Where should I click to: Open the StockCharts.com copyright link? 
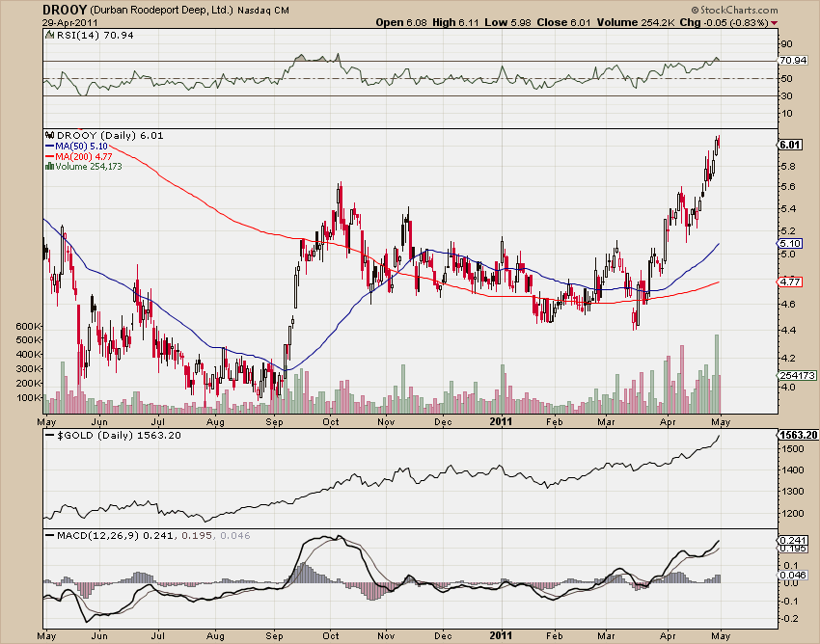click(734, 10)
